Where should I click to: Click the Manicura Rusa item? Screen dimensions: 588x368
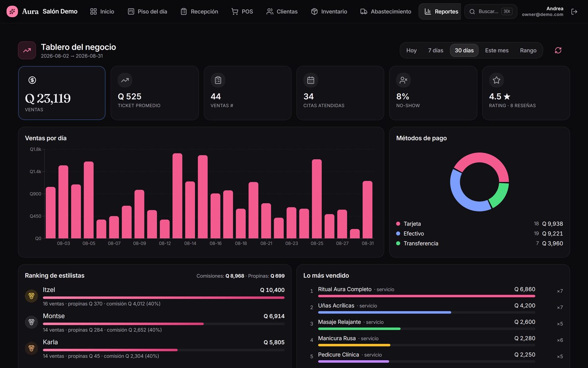(x=433, y=340)
